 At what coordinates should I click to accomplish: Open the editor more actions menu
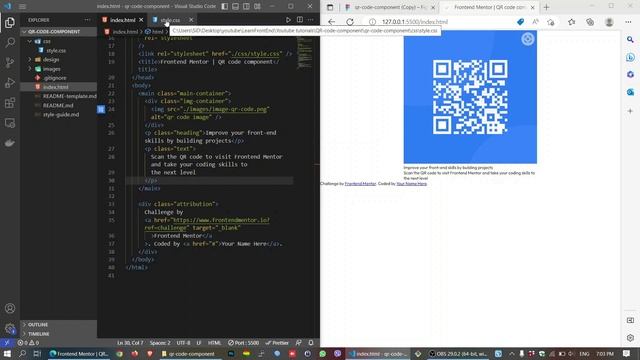[x=311, y=20]
